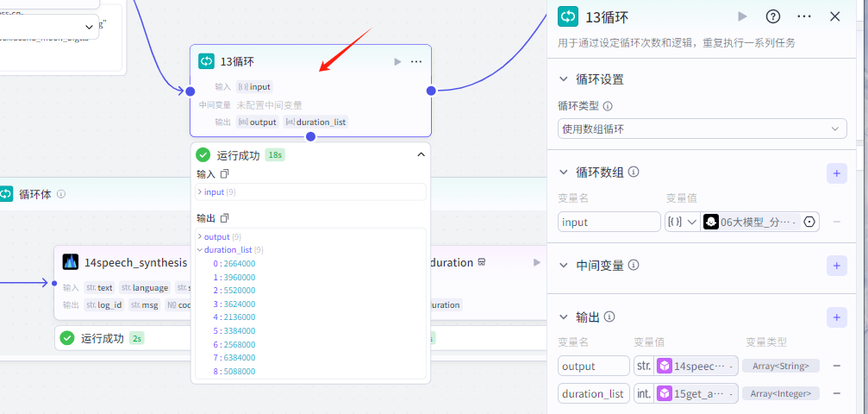Add a new 循环数组 variable
Viewport: 868px width, 414px height.
tap(836, 173)
